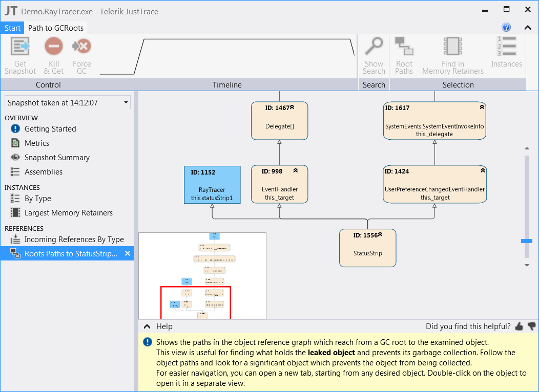The image size is (539, 392).
Task: Select the ID 1152 RayTracer node
Action: pos(212,185)
